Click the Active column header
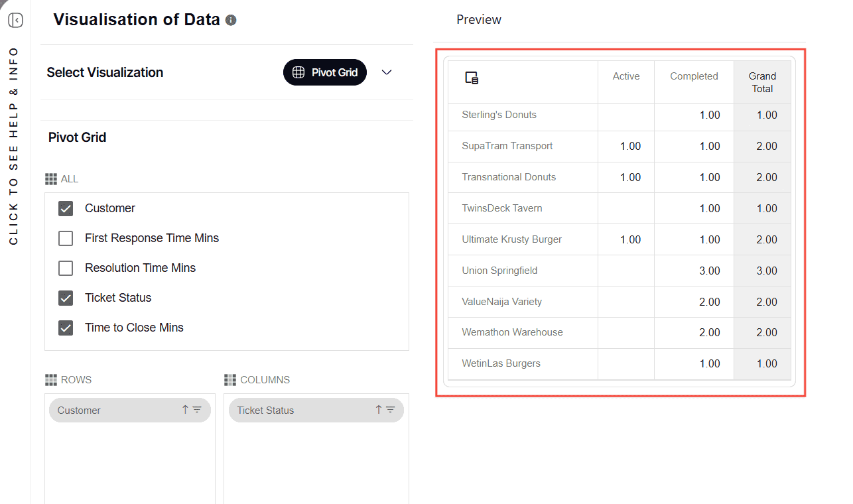The image size is (853, 504). 626,76
